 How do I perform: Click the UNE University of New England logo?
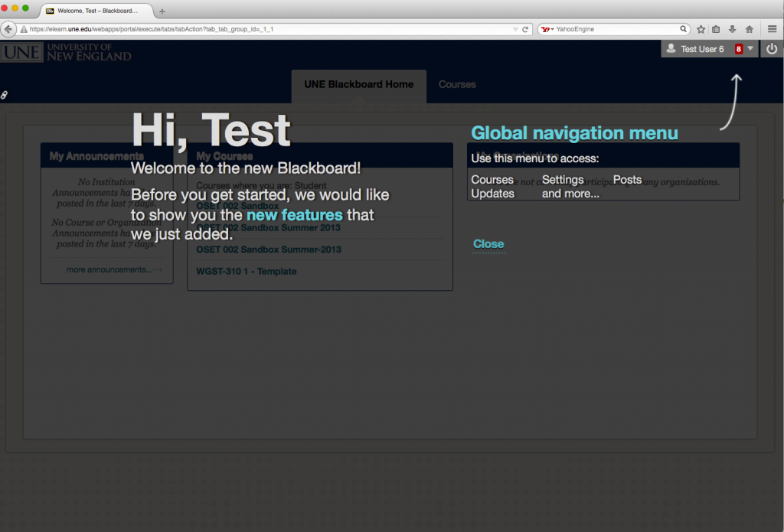tap(66, 52)
